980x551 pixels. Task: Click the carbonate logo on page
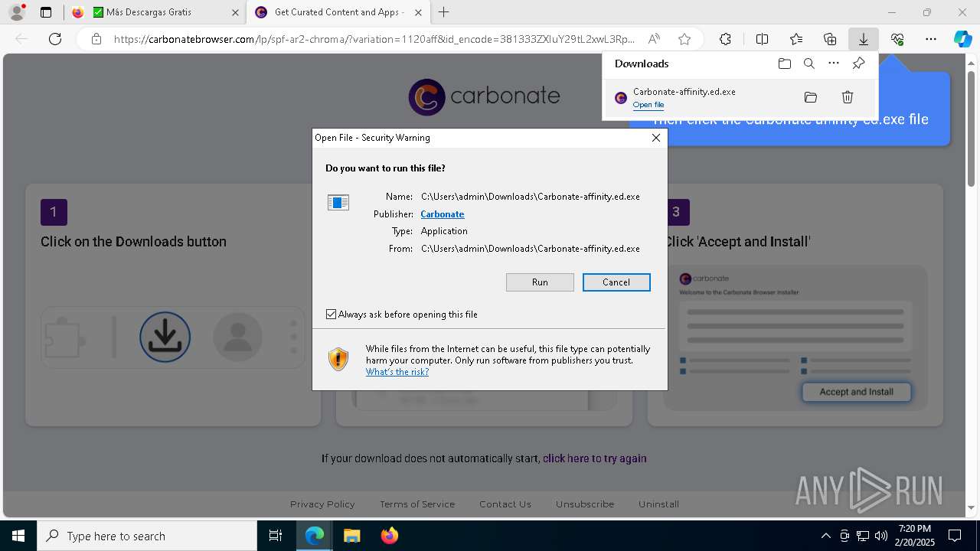coord(484,96)
